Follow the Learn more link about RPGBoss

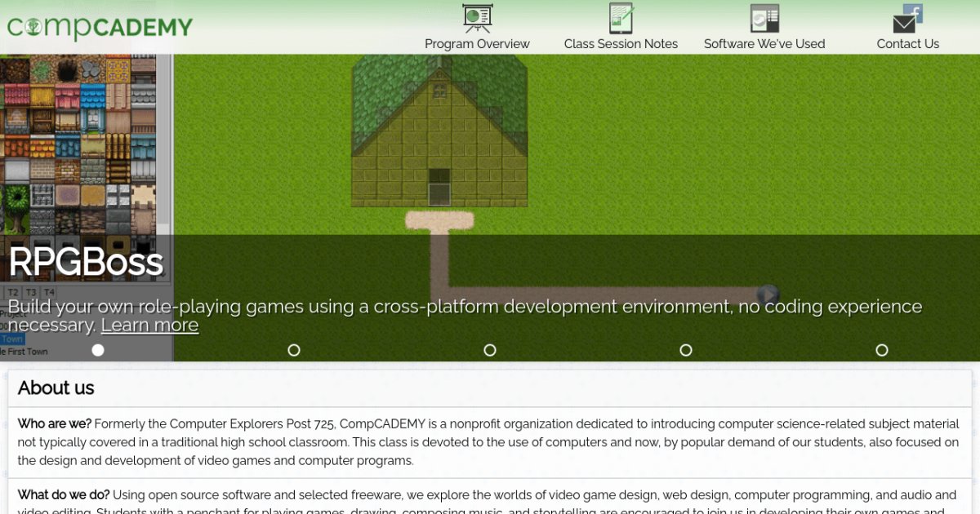coord(149,326)
